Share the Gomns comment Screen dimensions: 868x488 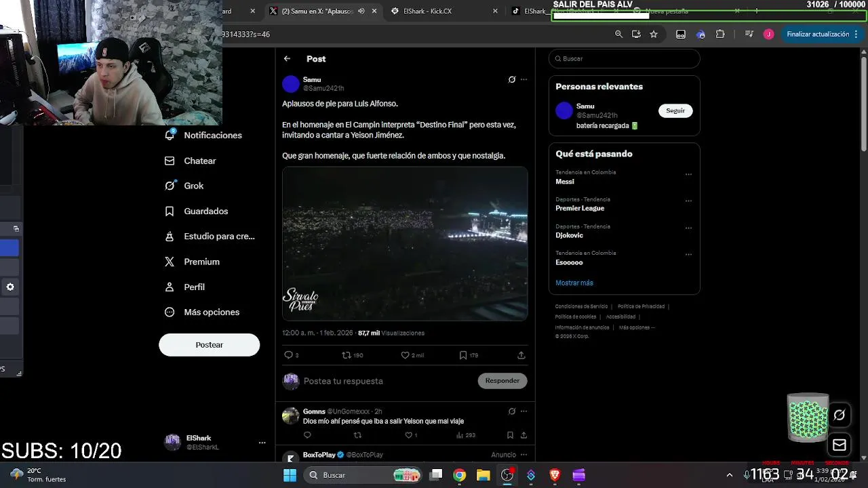(x=524, y=435)
